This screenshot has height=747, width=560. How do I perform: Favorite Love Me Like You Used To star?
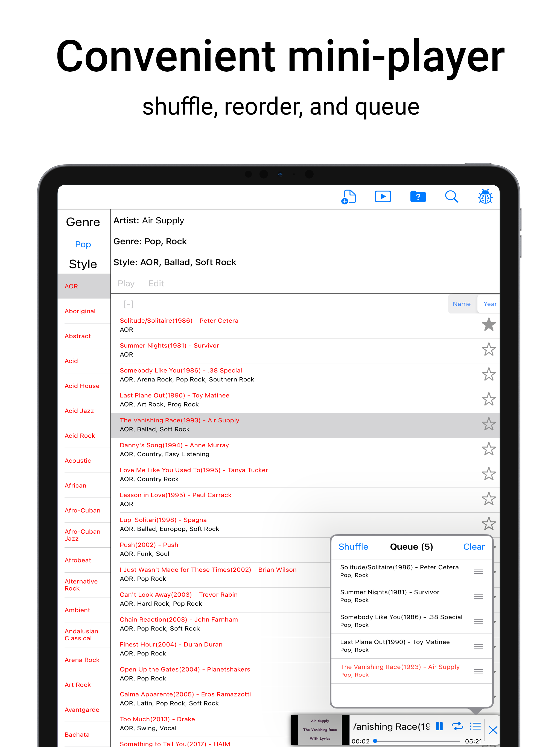point(488,474)
